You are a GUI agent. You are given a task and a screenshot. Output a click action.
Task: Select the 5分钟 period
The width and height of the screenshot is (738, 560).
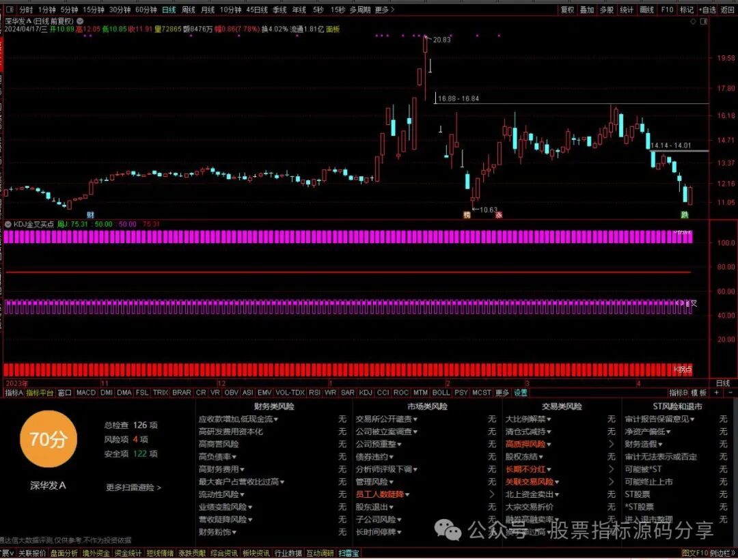[x=69, y=10]
